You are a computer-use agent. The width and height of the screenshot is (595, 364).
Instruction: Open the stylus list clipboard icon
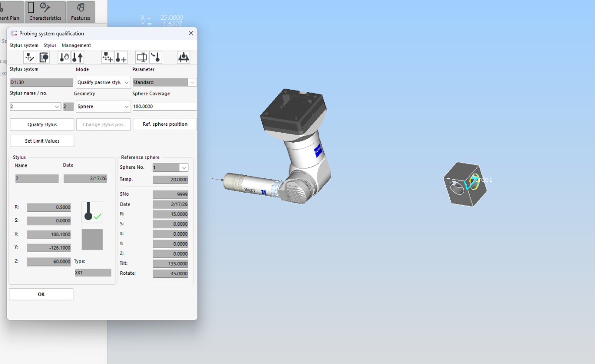pyautogui.click(x=44, y=57)
